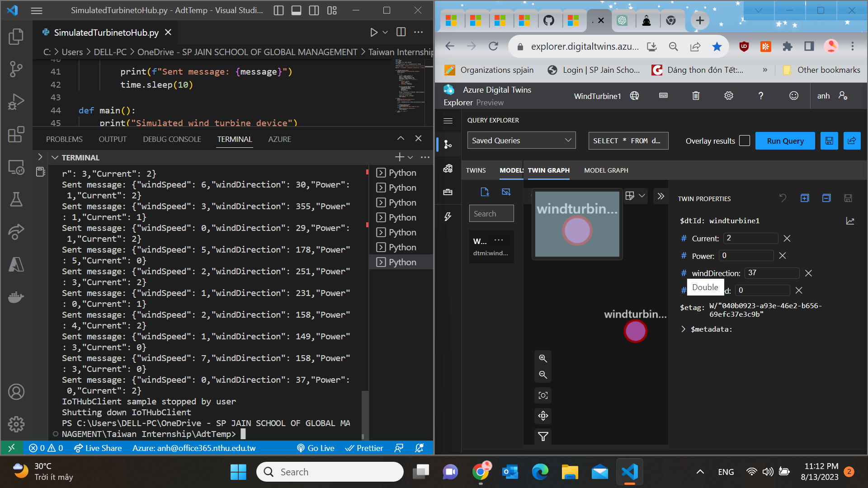Click Prettier in status bar
Image resolution: width=868 pixels, height=488 pixels.
pos(364,448)
